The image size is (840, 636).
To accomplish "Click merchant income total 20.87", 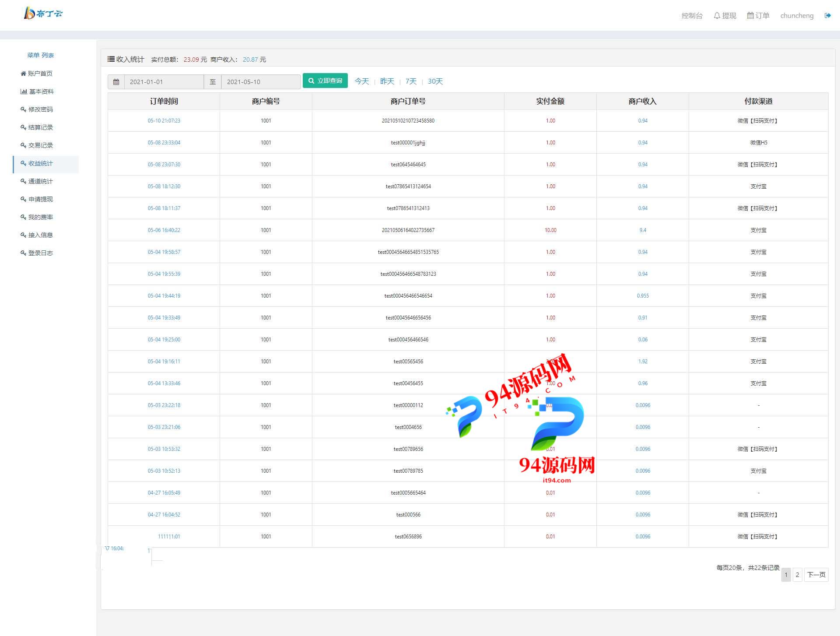I will pos(251,60).
